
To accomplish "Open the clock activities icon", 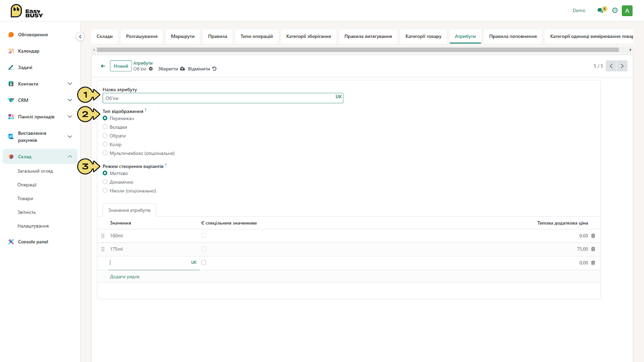I will pyautogui.click(x=615, y=10).
